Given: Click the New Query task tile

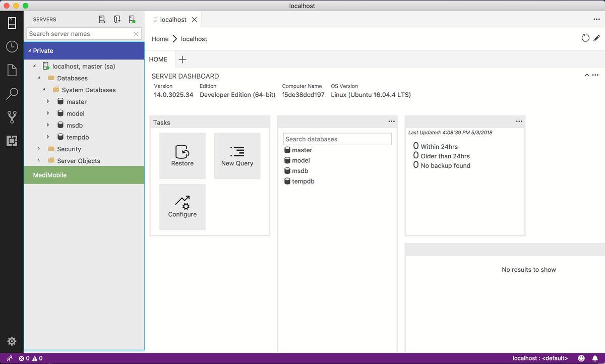Looking at the screenshot, I should pyautogui.click(x=237, y=156).
